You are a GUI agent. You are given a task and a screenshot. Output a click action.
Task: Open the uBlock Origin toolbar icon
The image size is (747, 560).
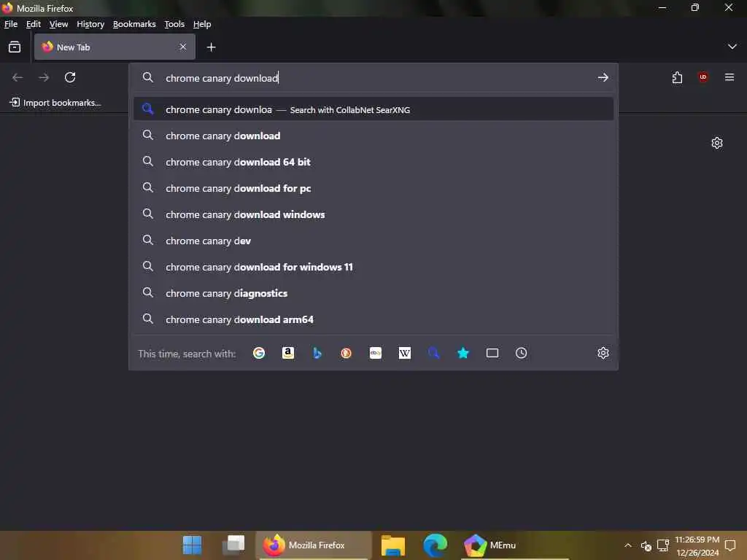pyautogui.click(x=703, y=77)
